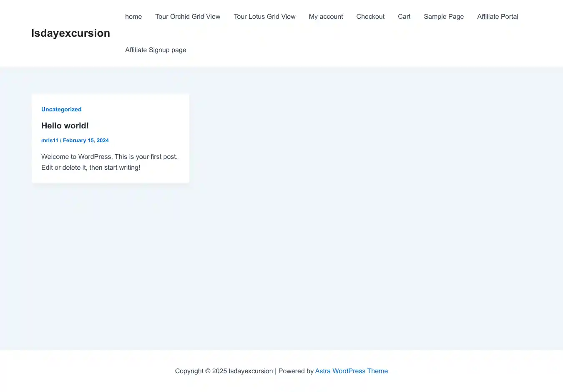Select the Uncategorized category link
This screenshot has height=392, width=563.
61,109
